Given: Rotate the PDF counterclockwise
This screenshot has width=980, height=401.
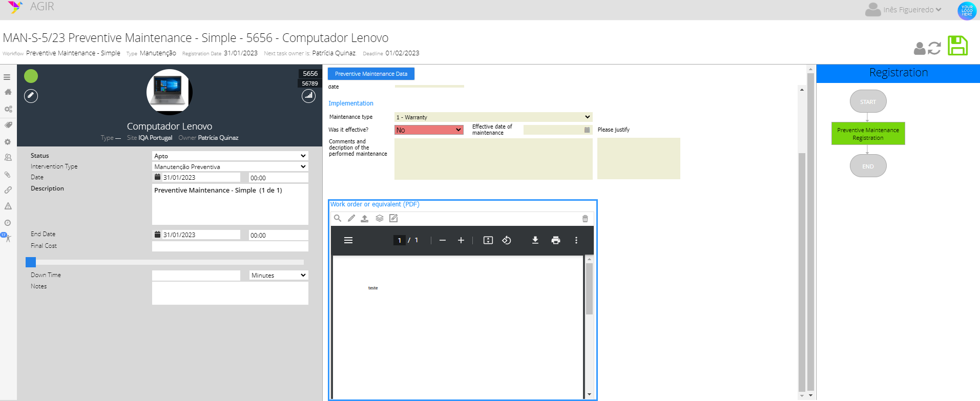Looking at the screenshot, I should [x=507, y=240].
